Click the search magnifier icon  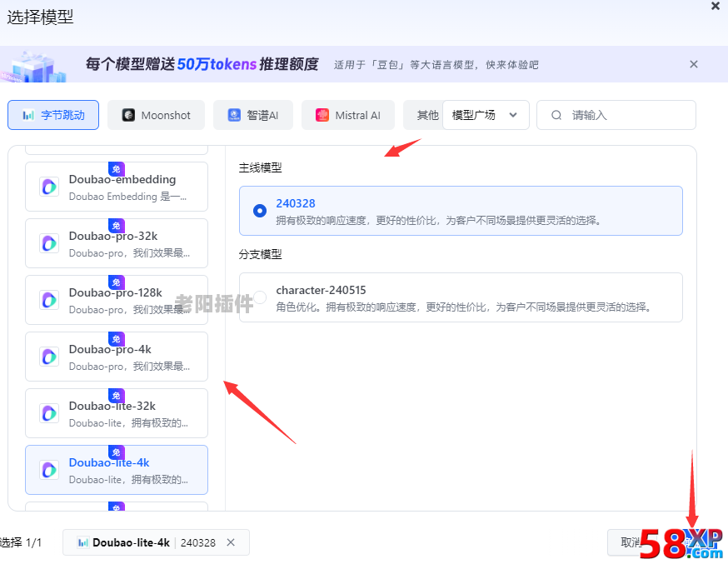556,115
